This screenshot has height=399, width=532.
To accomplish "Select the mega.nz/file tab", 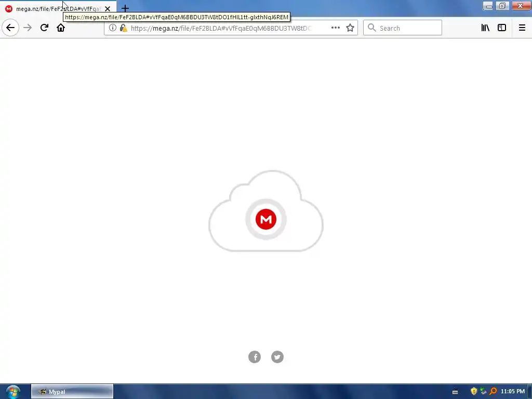I will (x=58, y=9).
